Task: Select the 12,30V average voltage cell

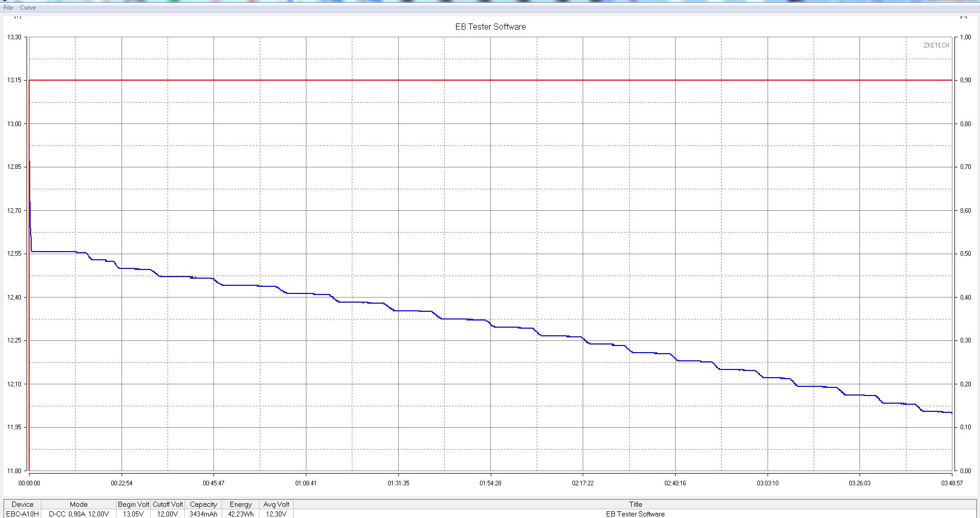Action: pos(276,514)
